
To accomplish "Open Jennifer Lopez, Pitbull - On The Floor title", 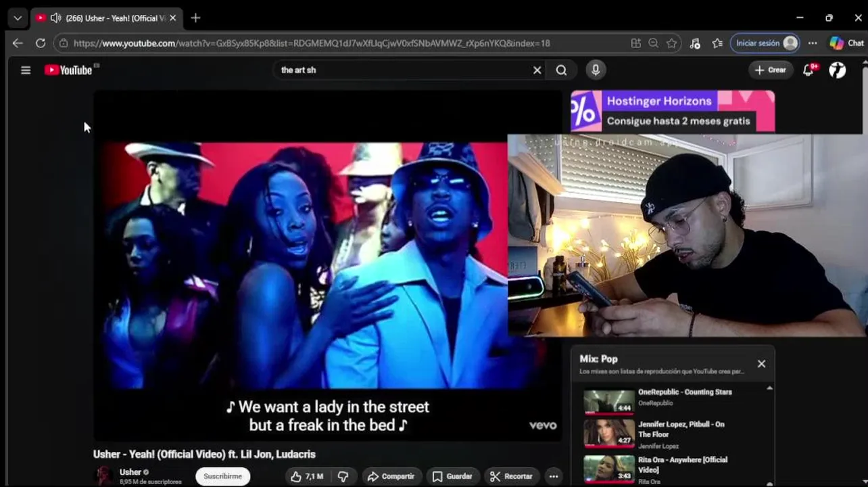I will [x=681, y=430].
